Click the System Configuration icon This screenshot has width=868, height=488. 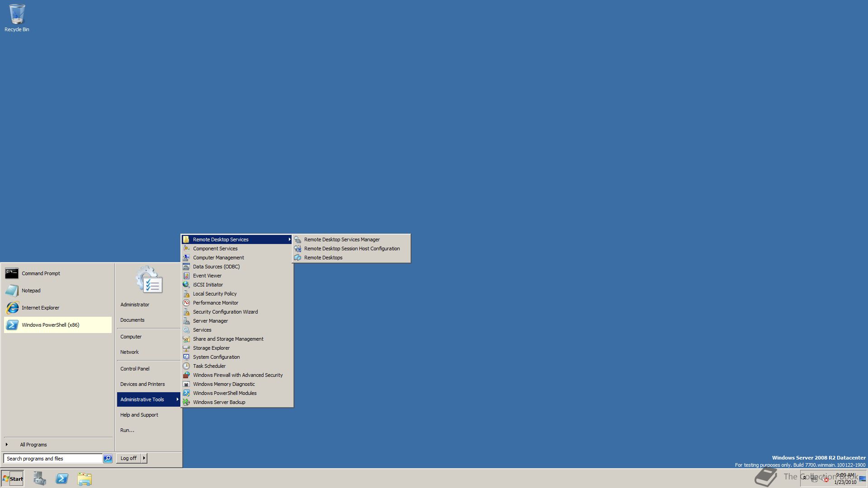(x=186, y=357)
